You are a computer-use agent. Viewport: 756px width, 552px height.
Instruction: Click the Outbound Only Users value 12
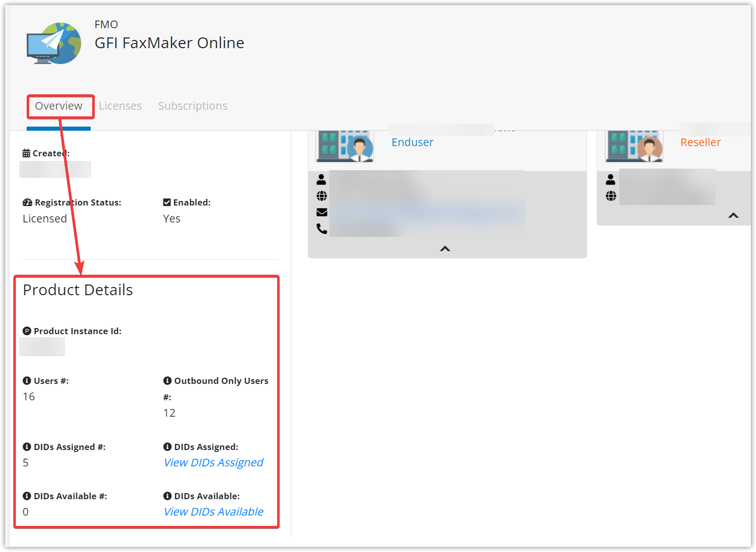[170, 413]
